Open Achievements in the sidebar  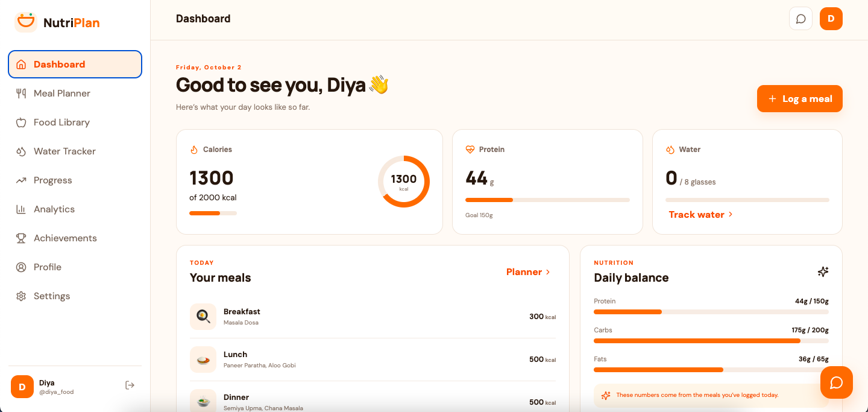click(75, 238)
